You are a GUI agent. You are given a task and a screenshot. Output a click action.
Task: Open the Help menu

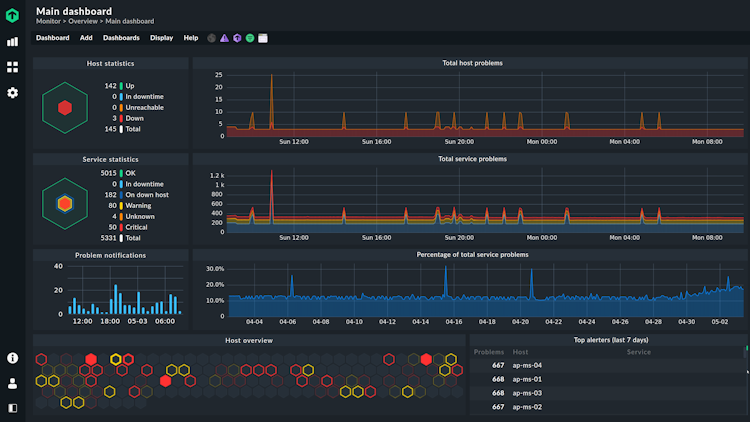tap(191, 38)
